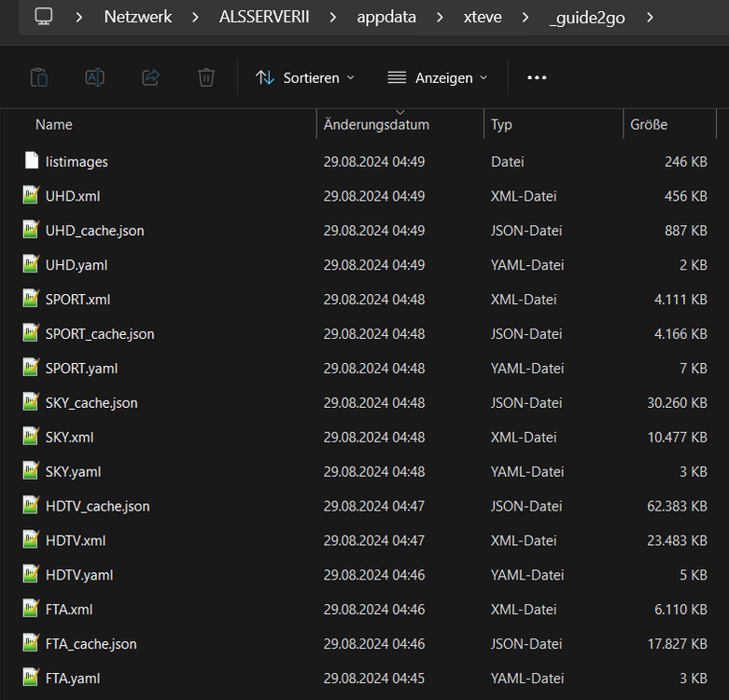This screenshot has height=700, width=729.
Task: Click the 6.110 KB size value
Action: point(680,609)
